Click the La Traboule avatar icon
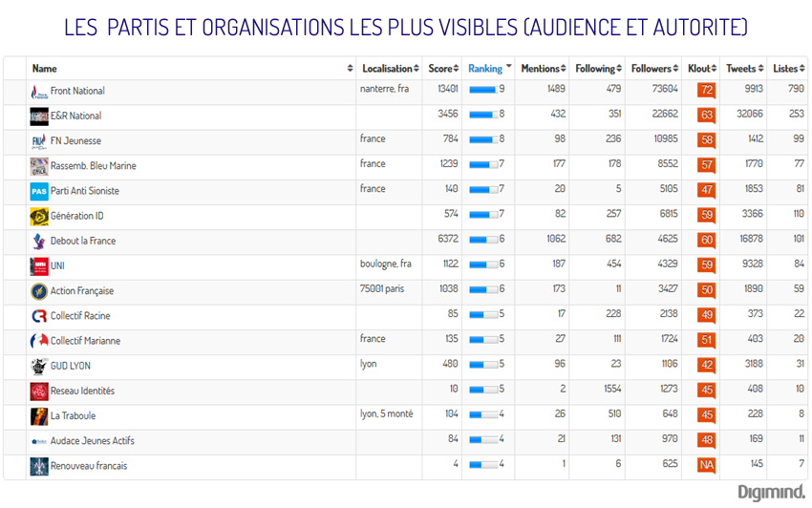This screenshot has width=812, height=508. (39, 415)
